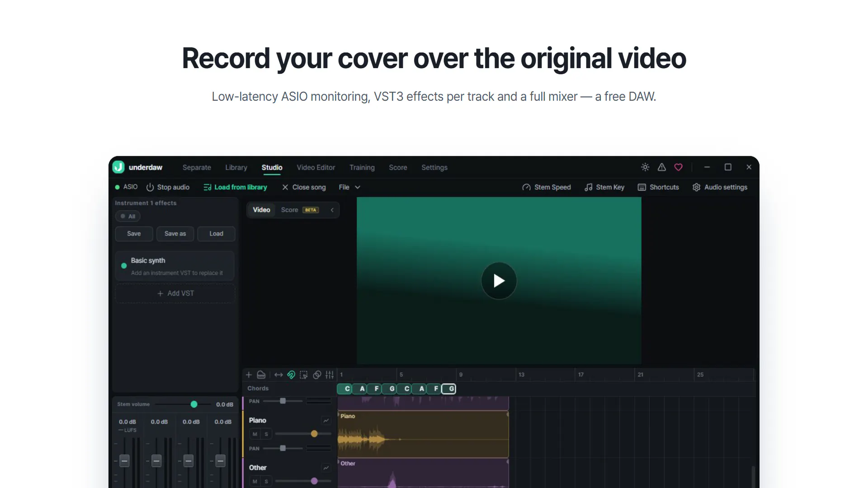The height and width of the screenshot is (488, 868).
Task: Switch to the Separate tab
Action: coord(197,167)
